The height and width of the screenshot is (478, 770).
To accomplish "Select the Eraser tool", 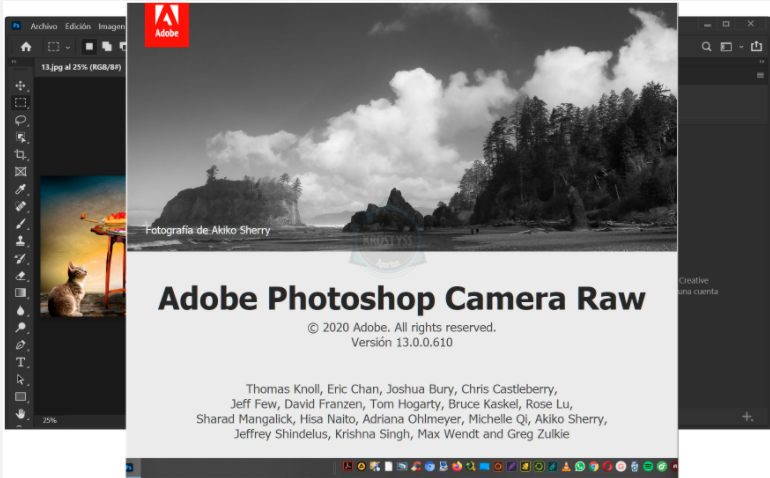I will pos(20,276).
